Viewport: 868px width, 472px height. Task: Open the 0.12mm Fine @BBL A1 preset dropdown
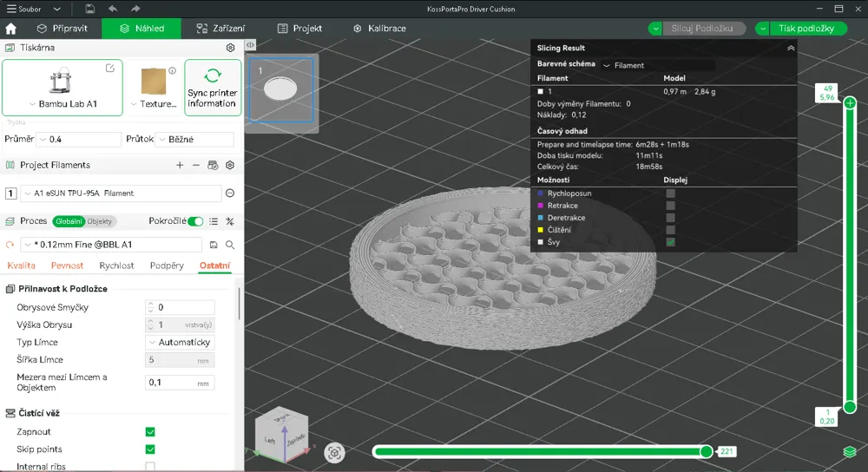click(x=111, y=245)
